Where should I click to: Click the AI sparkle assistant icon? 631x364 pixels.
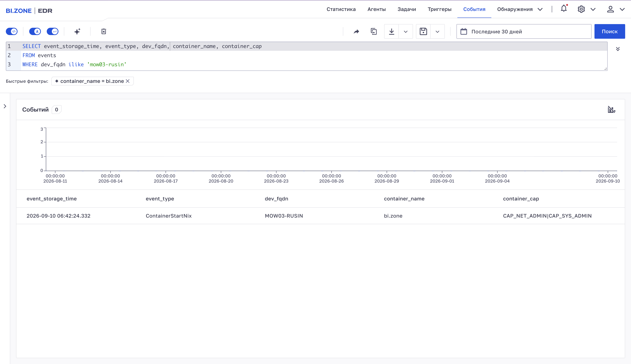(x=77, y=32)
